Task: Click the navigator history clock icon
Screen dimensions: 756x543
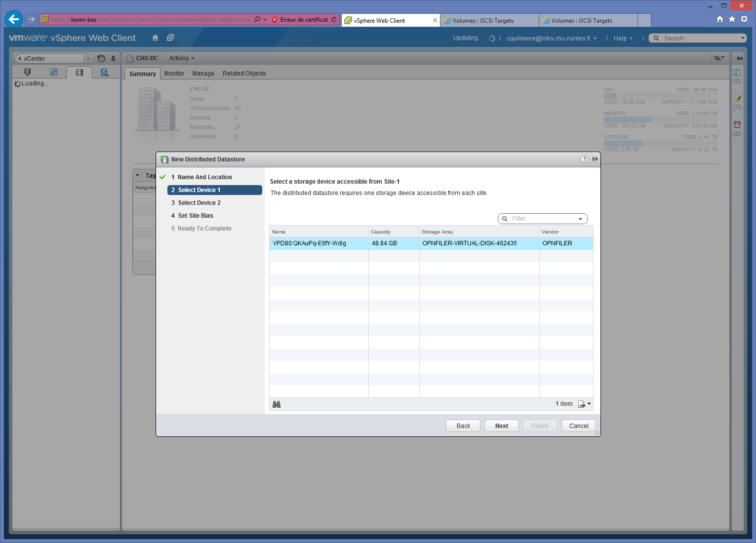Action: tap(101, 58)
